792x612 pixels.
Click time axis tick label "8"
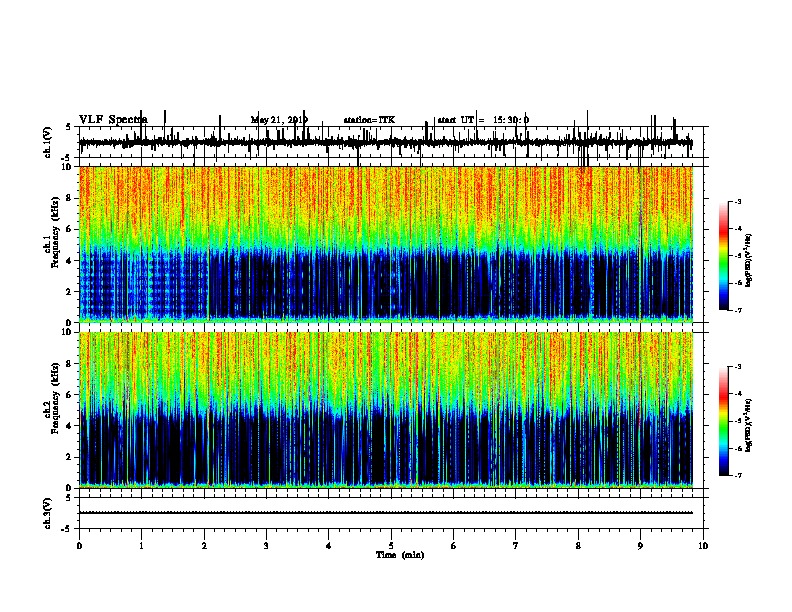click(578, 546)
